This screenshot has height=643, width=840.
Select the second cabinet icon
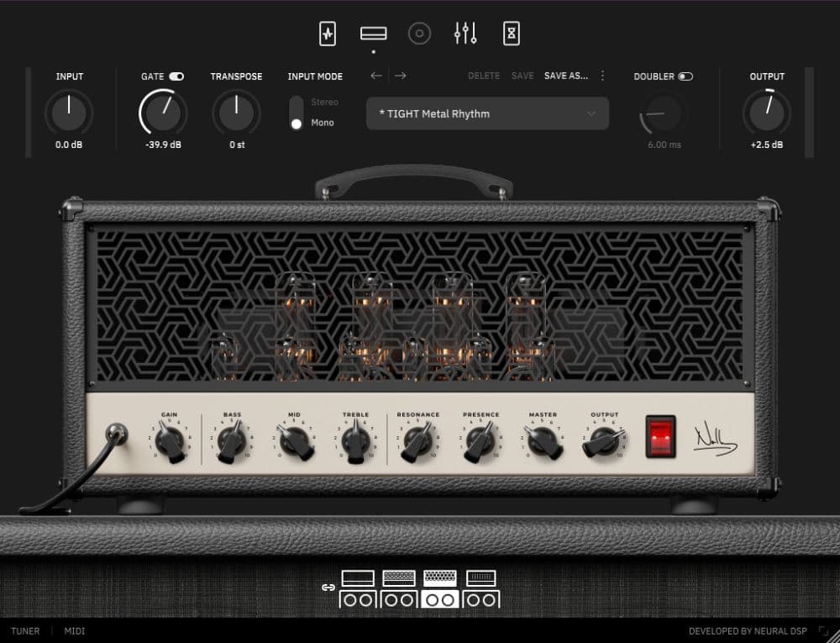click(x=398, y=599)
